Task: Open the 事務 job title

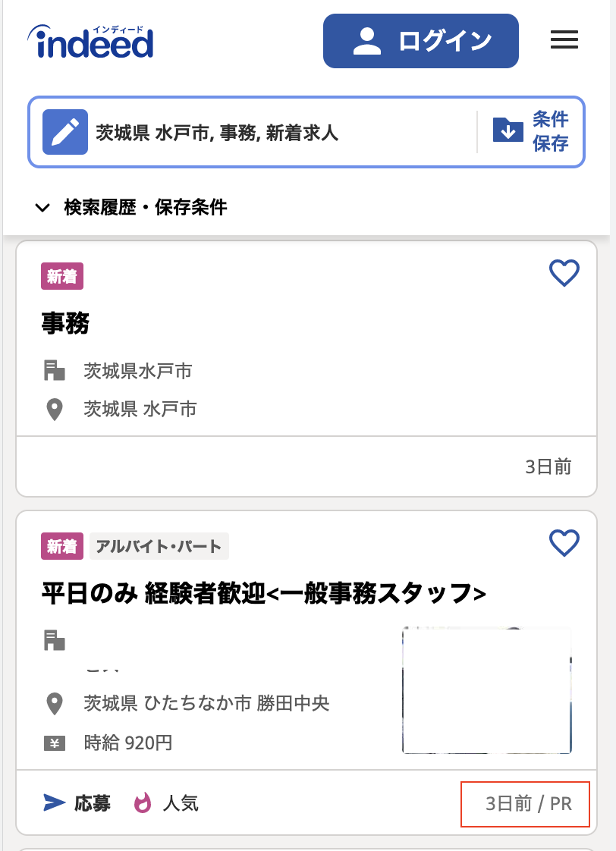Action: (x=65, y=324)
